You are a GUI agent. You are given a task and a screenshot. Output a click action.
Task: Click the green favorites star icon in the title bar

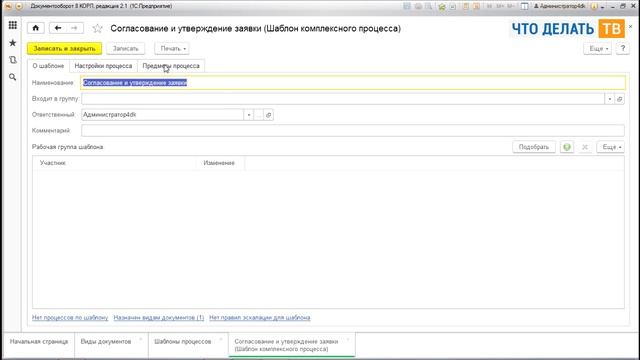(442, 6)
